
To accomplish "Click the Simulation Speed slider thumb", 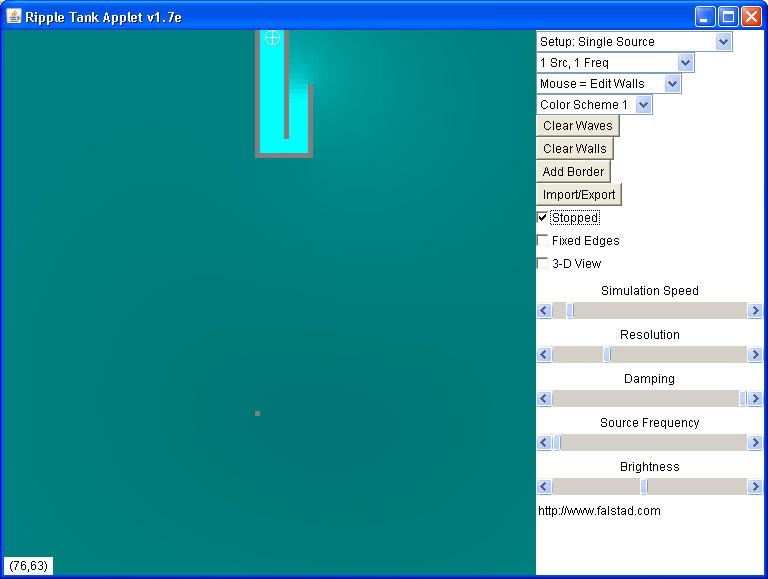I will [x=570, y=311].
